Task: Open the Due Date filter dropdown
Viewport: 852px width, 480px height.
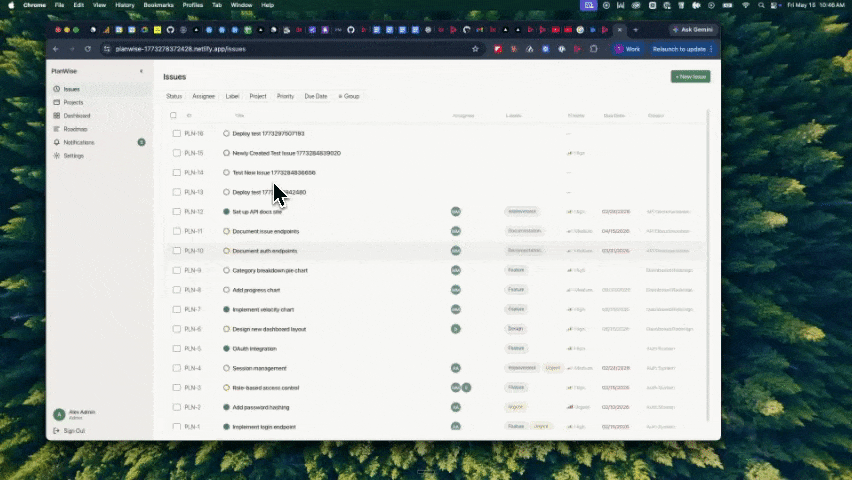Action: coord(316,96)
